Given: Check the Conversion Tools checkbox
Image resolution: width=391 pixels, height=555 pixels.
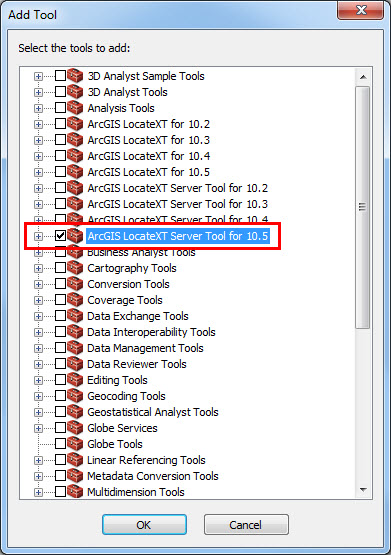Looking at the screenshot, I should pyautogui.click(x=61, y=284).
